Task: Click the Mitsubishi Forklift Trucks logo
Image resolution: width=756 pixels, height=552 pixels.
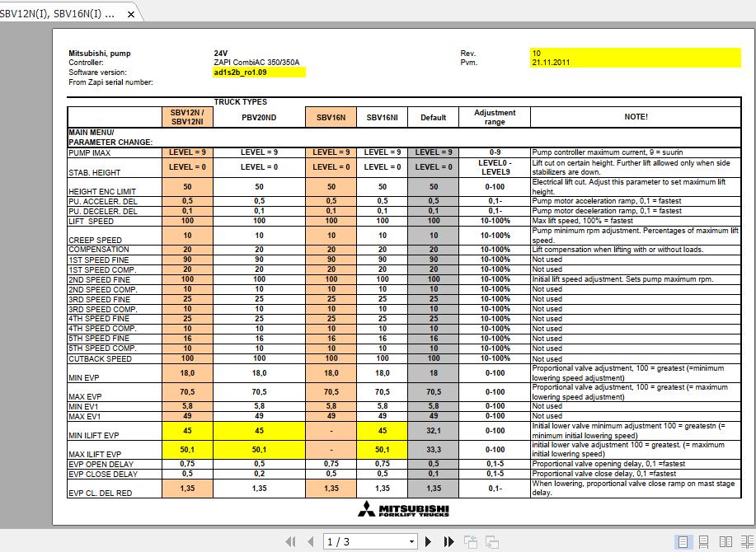Action: click(403, 509)
